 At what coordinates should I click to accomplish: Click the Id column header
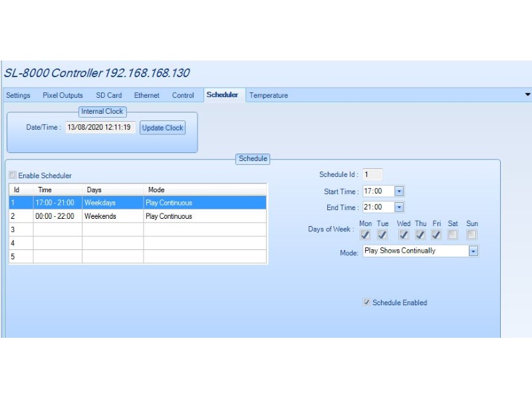coord(21,190)
